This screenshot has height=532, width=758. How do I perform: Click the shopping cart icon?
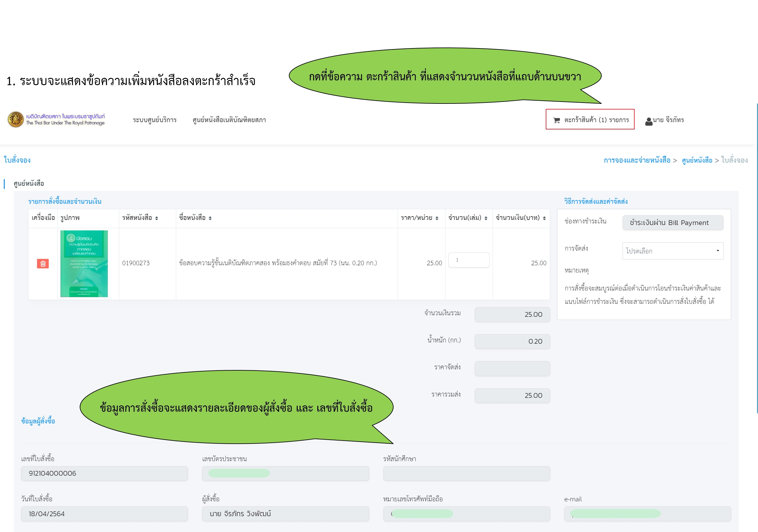(x=556, y=120)
